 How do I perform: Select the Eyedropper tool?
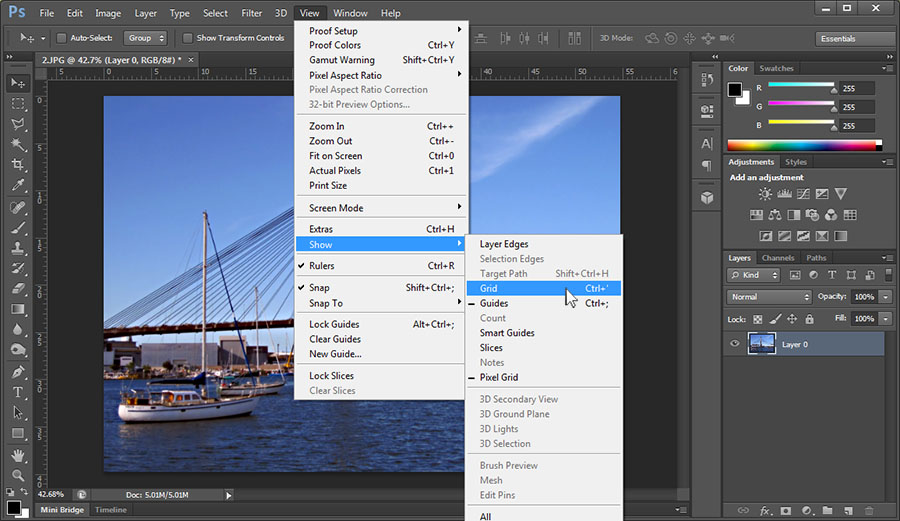(18, 186)
